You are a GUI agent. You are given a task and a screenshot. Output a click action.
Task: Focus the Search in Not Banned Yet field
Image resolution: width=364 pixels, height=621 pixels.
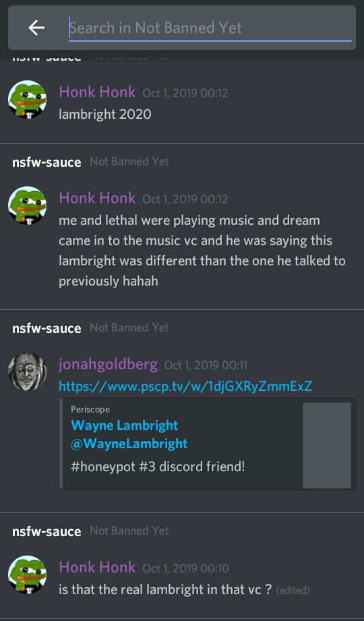click(210, 28)
